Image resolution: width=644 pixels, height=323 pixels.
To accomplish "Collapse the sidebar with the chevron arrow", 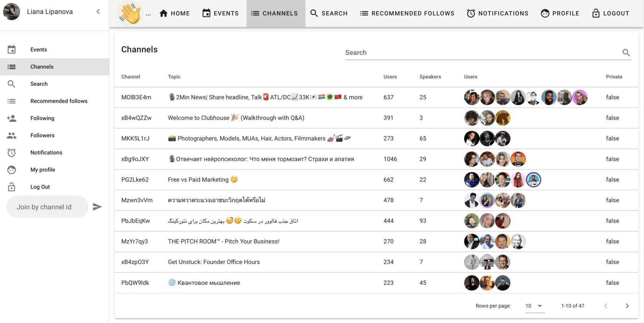I will pyautogui.click(x=98, y=12).
